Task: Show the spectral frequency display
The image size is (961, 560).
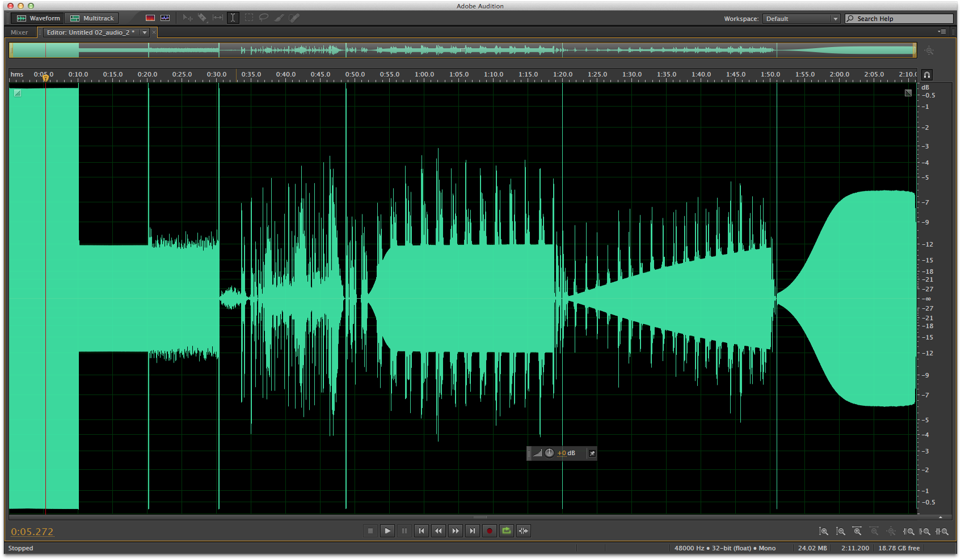Action: (150, 18)
